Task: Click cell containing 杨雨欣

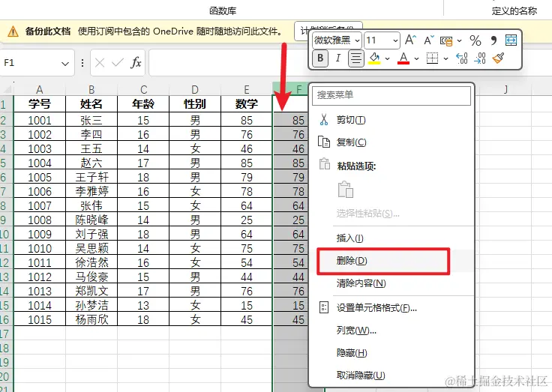Action: tap(91, 319)
